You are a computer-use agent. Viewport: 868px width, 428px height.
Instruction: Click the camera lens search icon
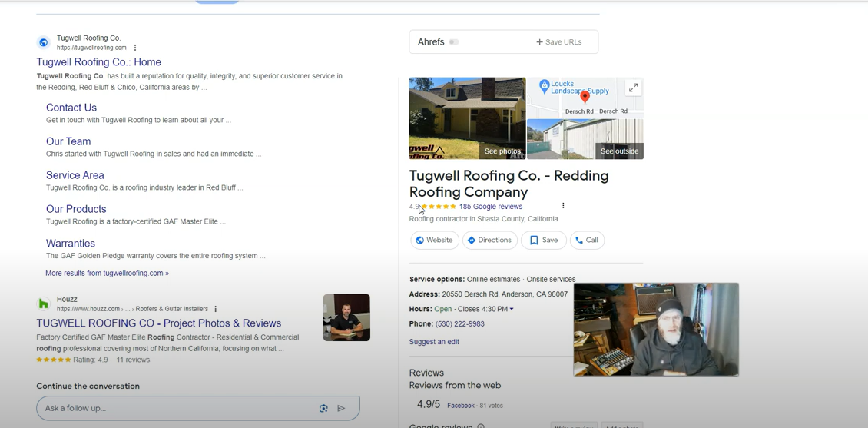click(323, 408)
